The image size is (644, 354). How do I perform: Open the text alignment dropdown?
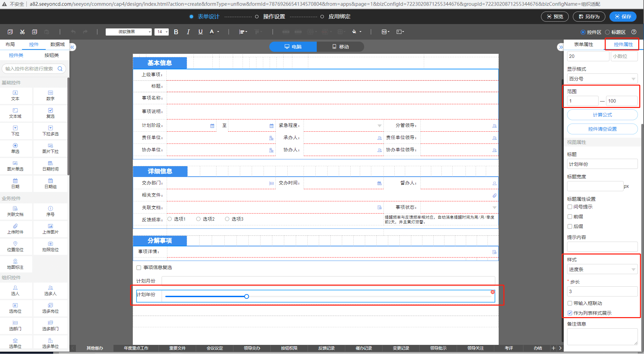(243, 32)
